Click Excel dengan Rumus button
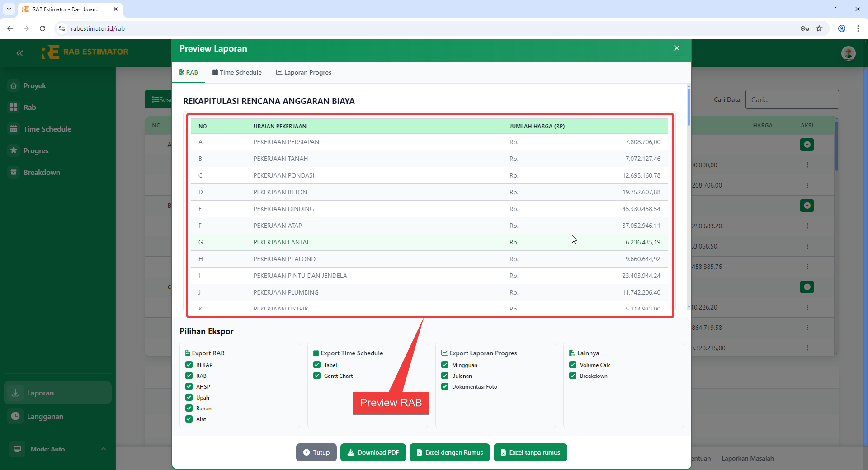This screenshot has width=868, height=470. (x=449, y=452)
